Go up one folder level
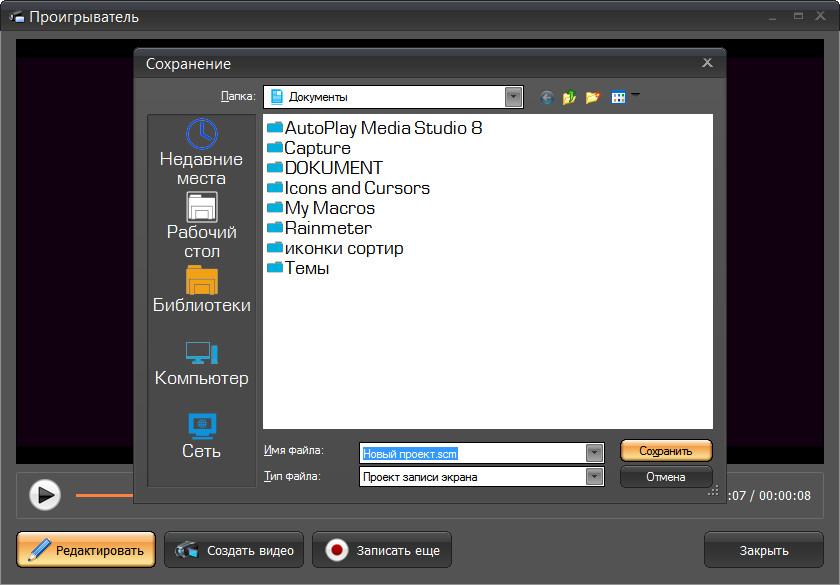 pos(569,98)
